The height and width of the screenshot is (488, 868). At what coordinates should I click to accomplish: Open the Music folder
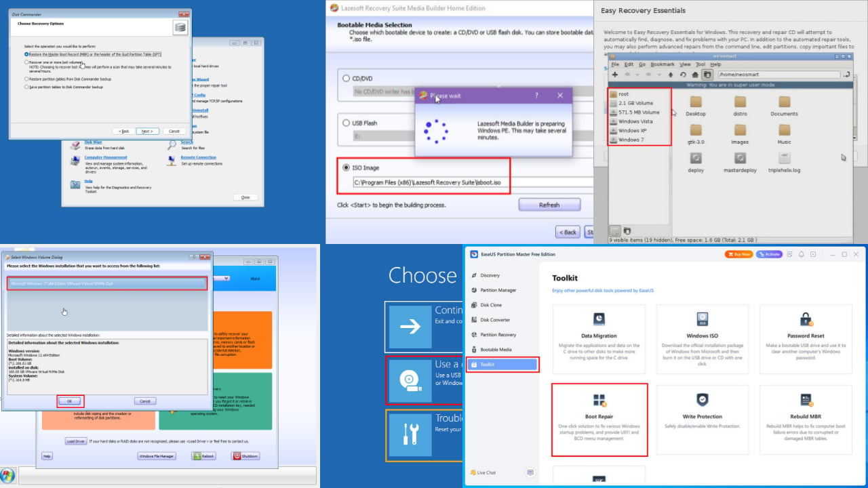(x=784, y=134)
